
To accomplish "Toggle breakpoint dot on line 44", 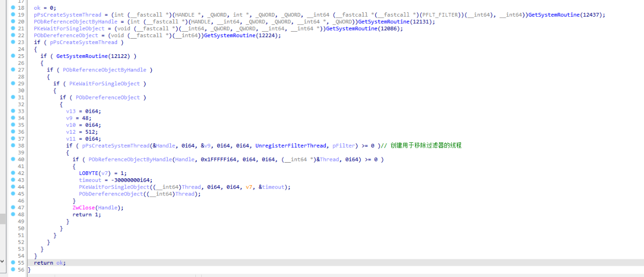I will click(13, 187).
